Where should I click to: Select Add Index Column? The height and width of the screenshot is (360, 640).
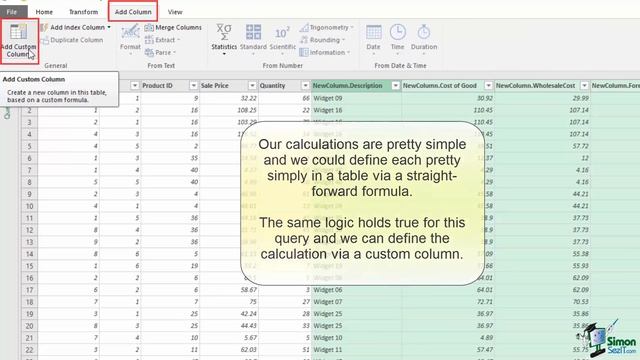tap(73, 27)
